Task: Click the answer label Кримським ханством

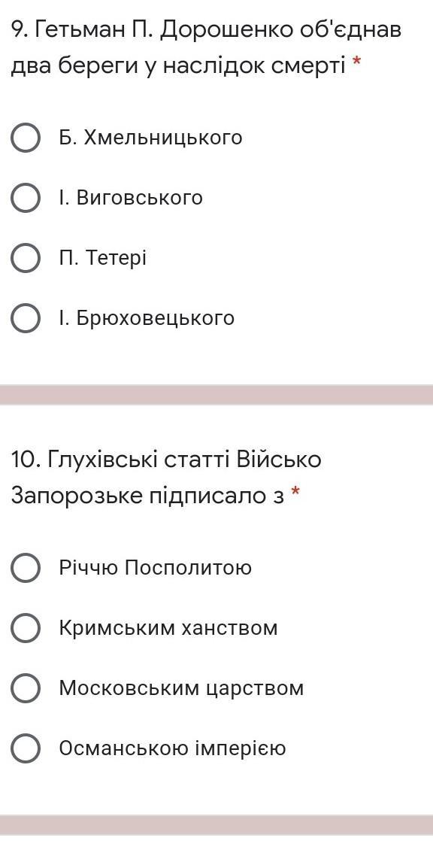Action: 168,628
